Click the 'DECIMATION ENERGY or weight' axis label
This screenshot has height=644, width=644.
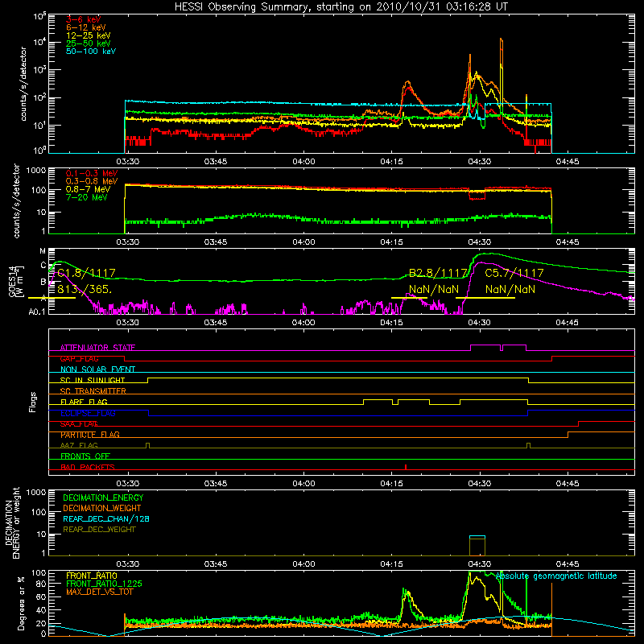pos(12,522)
